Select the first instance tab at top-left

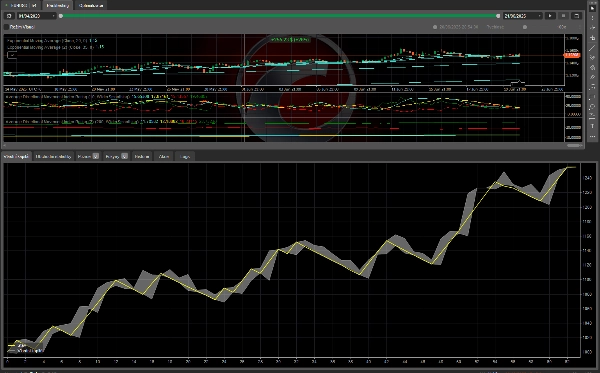click(21, 5)
